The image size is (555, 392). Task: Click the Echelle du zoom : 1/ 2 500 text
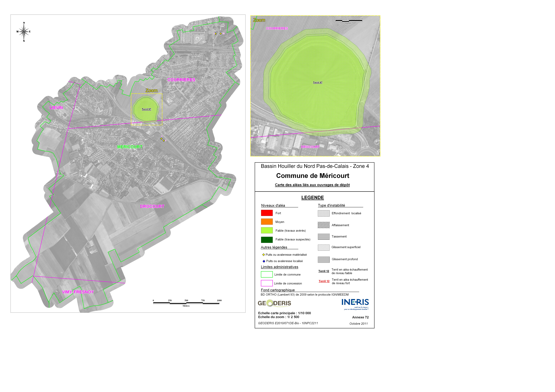[x=279, y=317]
